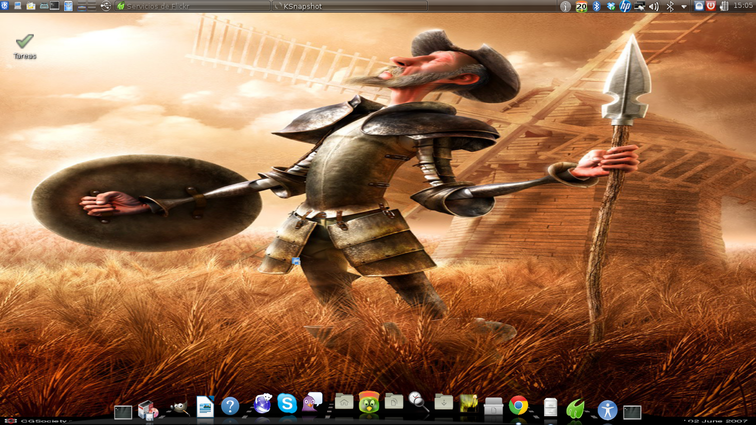Click the grey info icon in system tray
This screenshot has height=425, width=756.
click(566, 6)
